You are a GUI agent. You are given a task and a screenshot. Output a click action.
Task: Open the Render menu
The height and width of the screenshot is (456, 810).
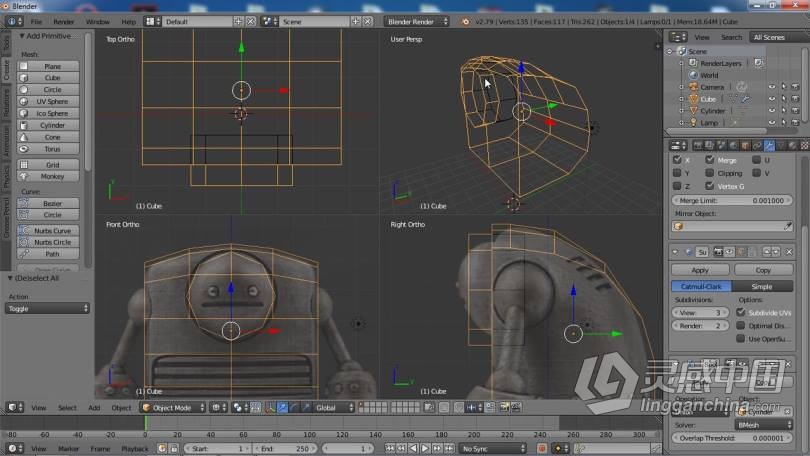click(64, 22)
